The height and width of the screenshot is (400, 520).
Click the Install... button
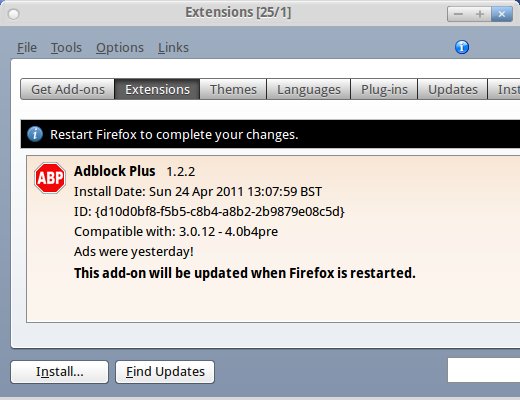[60, 372]
